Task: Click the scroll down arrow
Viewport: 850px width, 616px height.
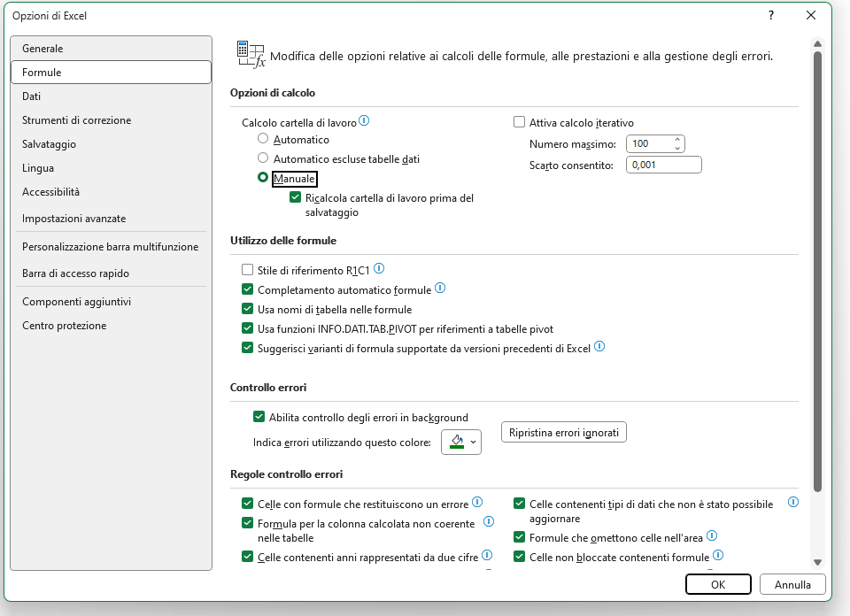Action: coord(818,562)
